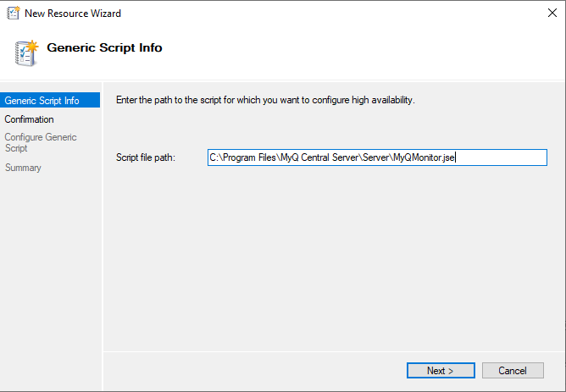Click blank sidebar area below Summary

(x=51, y=271)
